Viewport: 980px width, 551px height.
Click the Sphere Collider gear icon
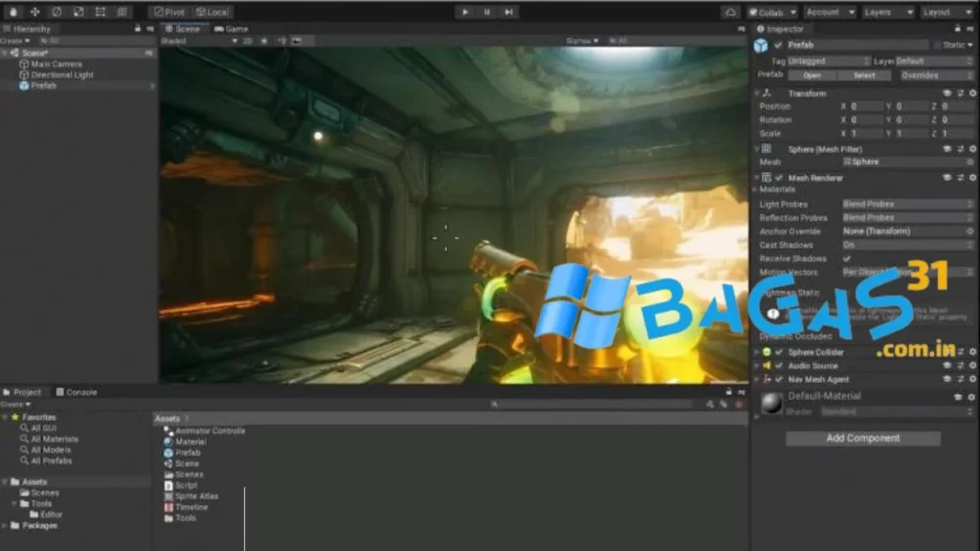pyautogui.click(x=972, y=352)
